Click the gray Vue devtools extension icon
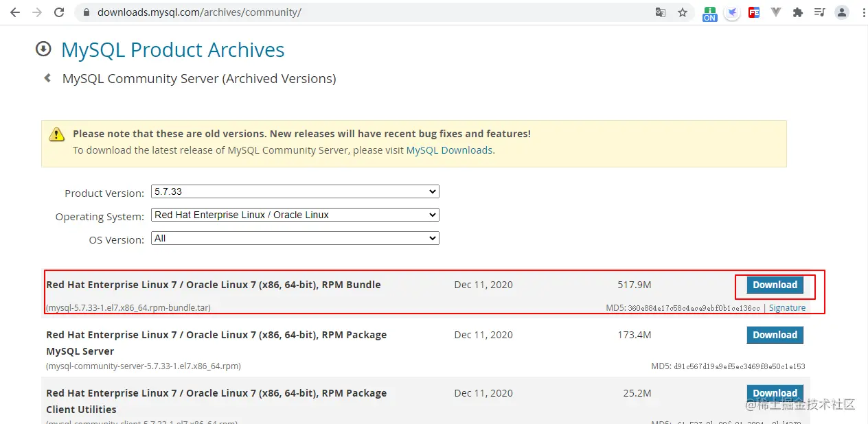This screenshot has height=424, width=868. click(x=776, y=12)
